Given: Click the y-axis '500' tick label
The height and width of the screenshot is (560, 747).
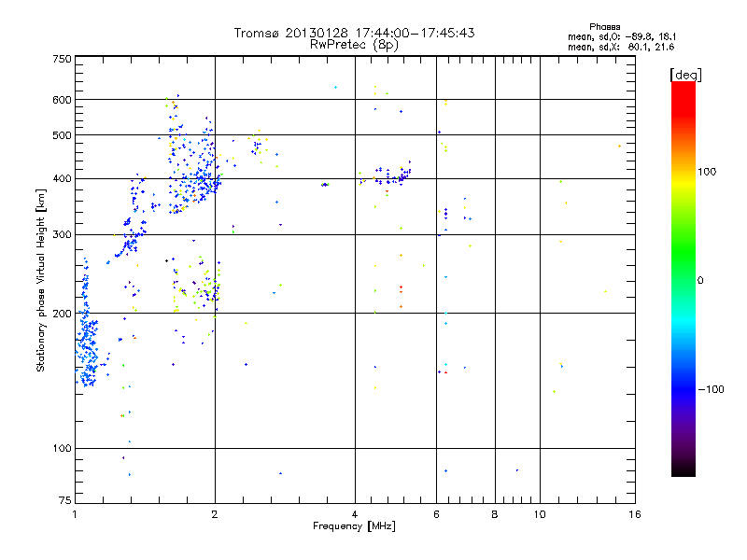Looking at the screenshot, I should coord(62,135).
